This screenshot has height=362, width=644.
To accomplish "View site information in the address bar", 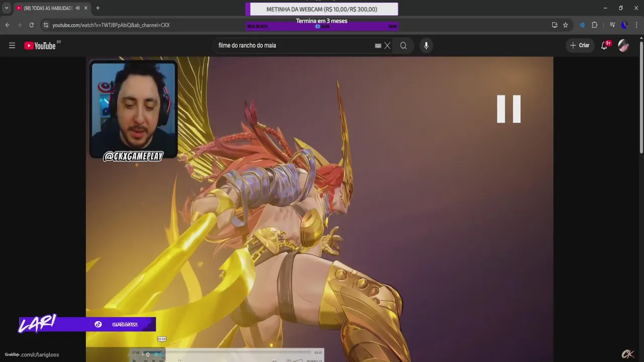I will [46, 25].
